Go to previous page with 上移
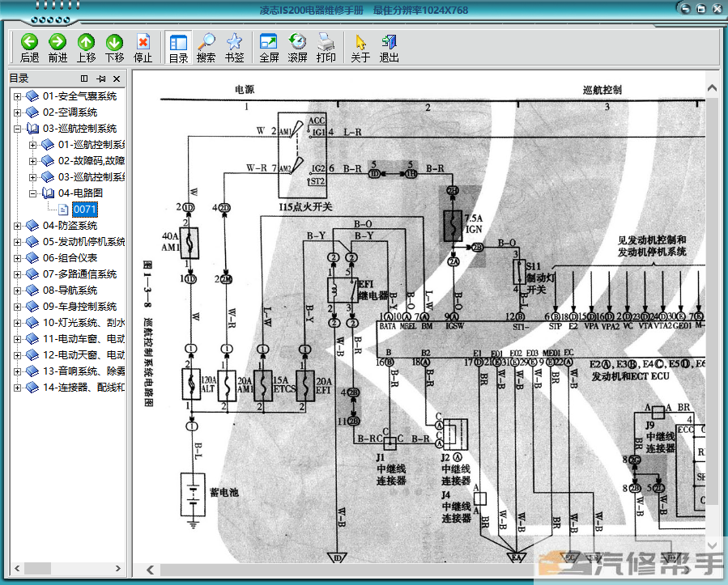 [86, 47]
